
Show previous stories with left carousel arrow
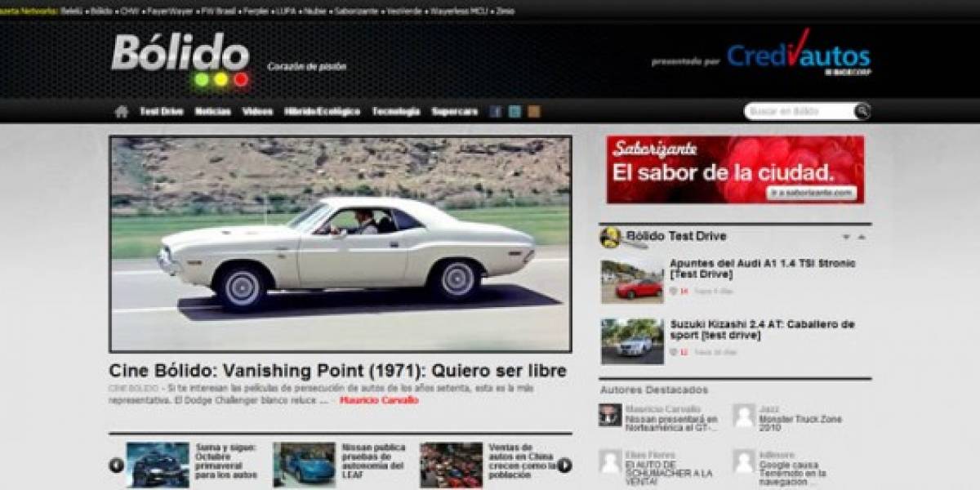point(117,465)
